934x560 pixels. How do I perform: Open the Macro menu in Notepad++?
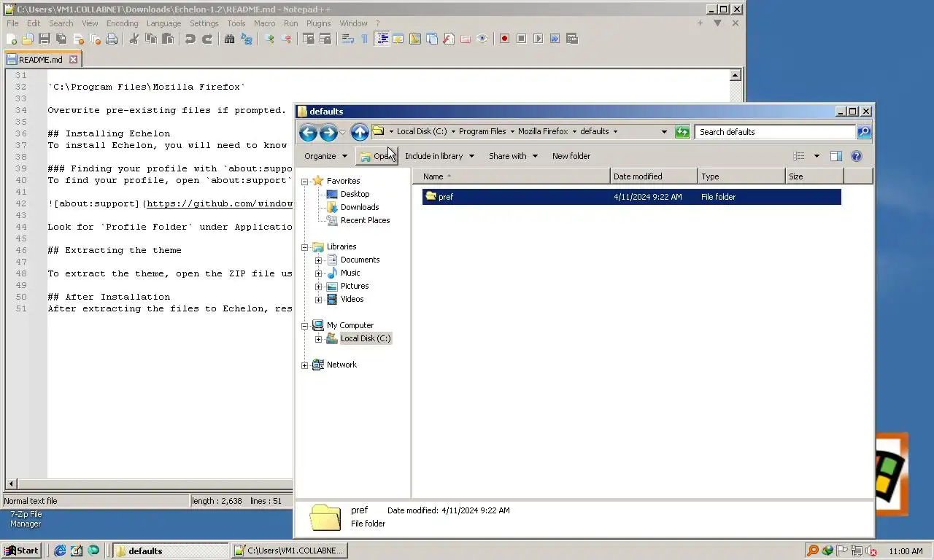click(x=264, y=23)
